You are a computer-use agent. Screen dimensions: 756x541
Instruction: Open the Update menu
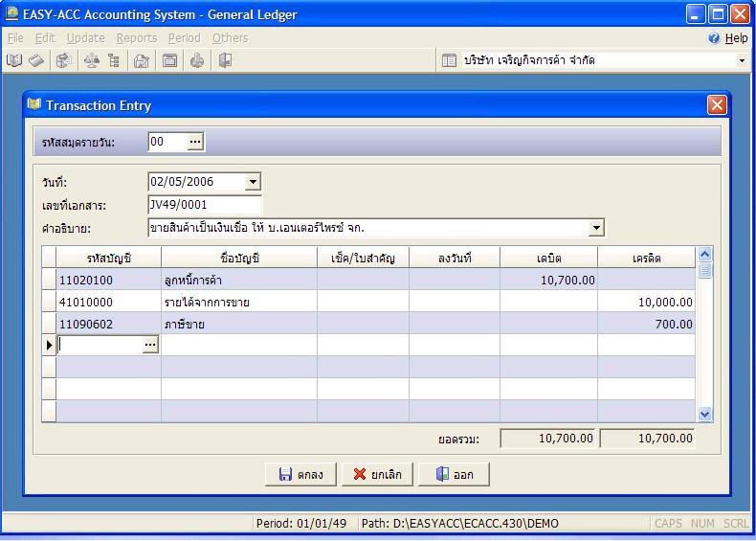[x=85, y=38]
